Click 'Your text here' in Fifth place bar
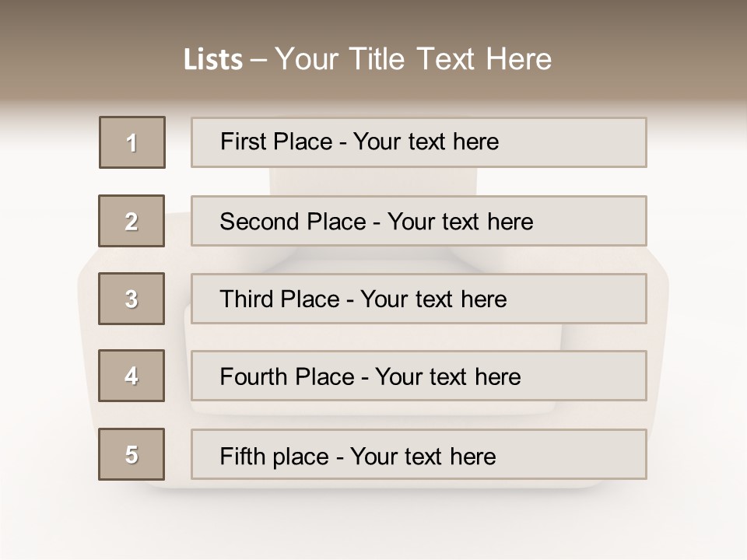The width and height of the screenshot is (747, 560). click(423, 456)
